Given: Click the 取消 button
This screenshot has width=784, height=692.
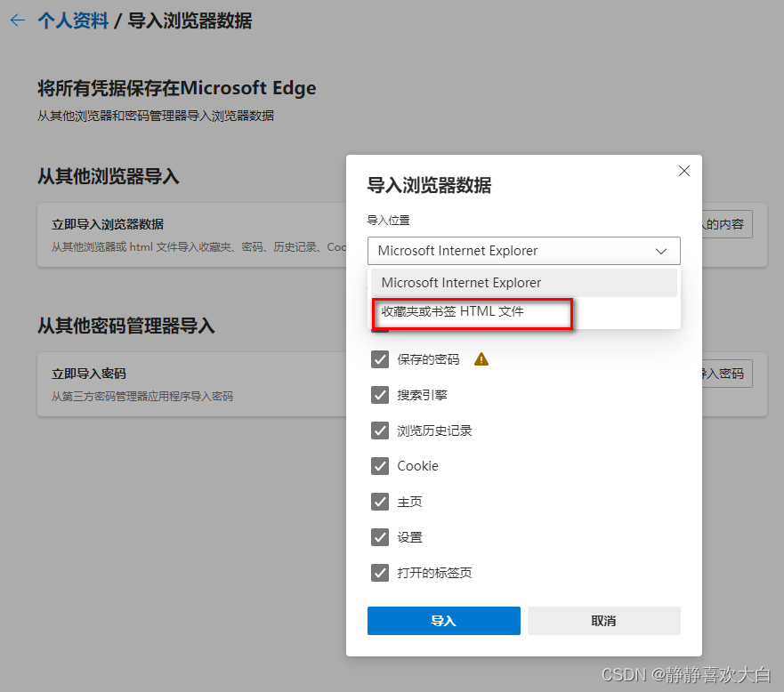Looking at the screenshot, I should tap(604, 621).
